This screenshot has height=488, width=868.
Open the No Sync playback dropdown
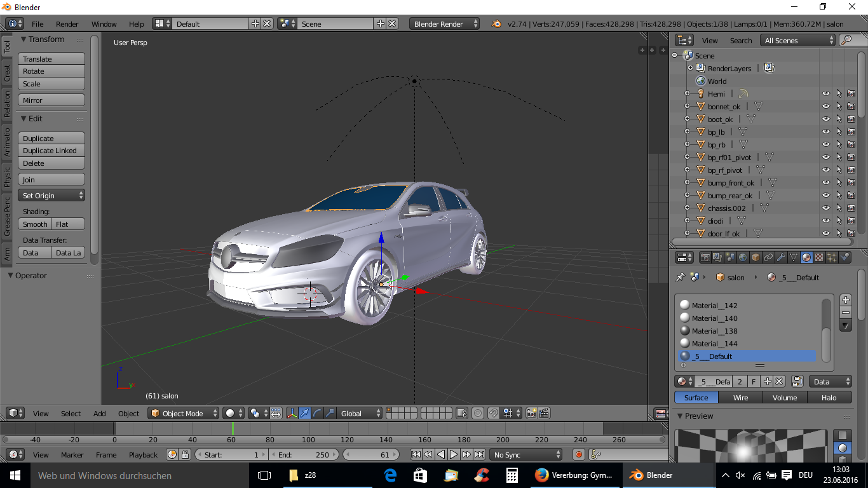click(527, 454)
